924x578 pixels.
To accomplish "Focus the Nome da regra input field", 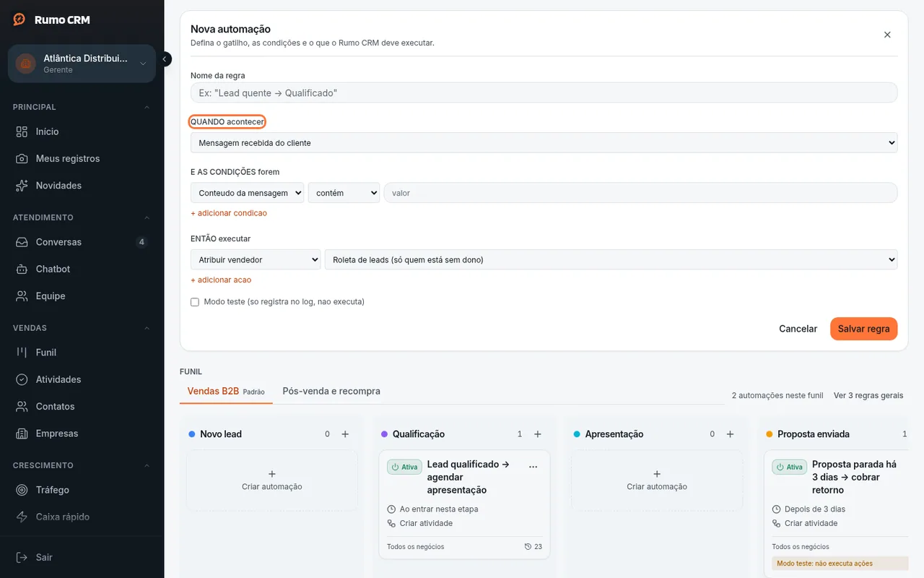I will tap(544, 92).
